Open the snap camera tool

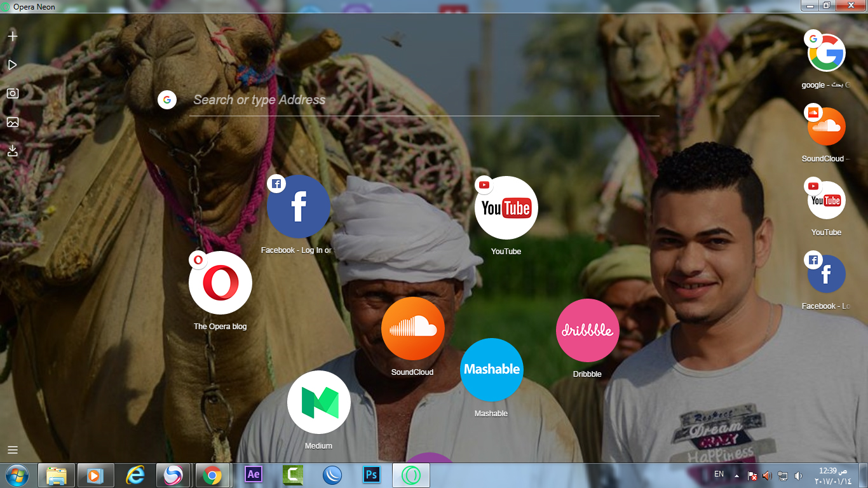coord(12,93)
